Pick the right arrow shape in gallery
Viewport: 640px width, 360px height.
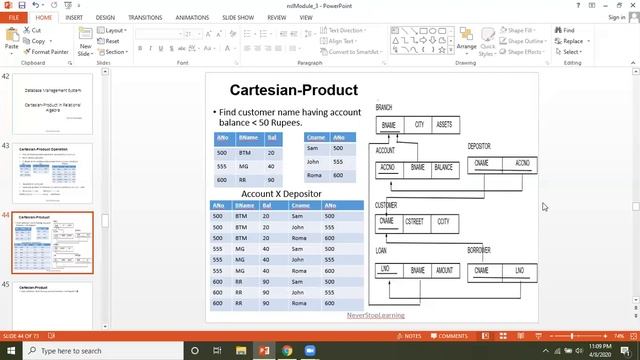pos(424,40)
